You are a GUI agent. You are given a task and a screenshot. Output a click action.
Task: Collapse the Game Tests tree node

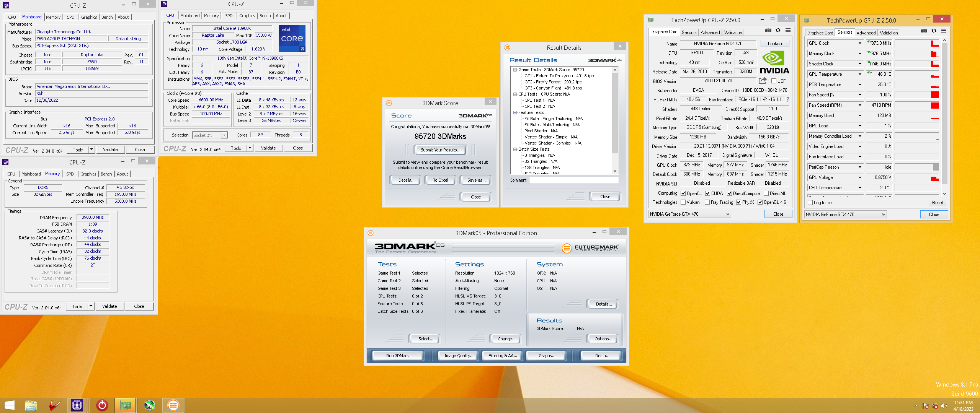[x=515, y=70]
